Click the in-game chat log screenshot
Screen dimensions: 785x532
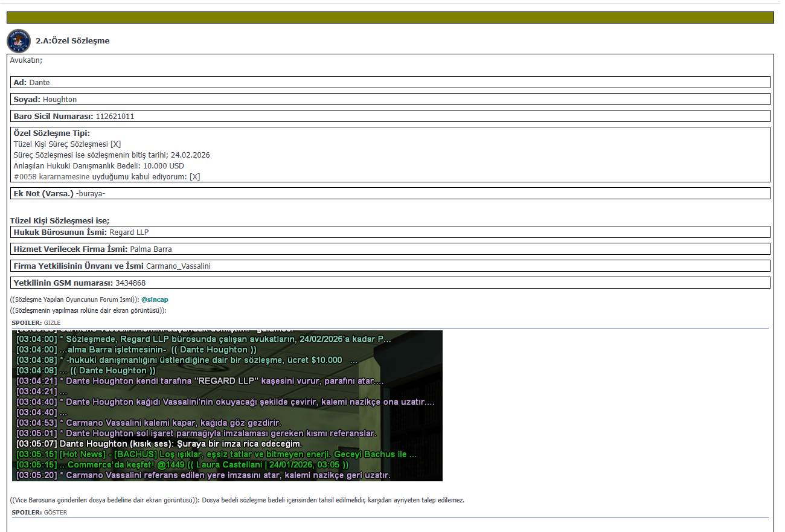[227, 406]
